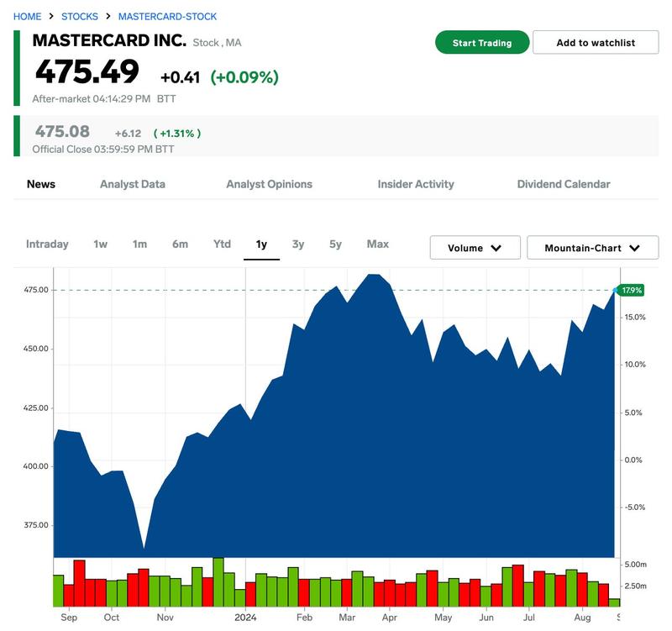This screenshot has height=631, width=672.
Task: Select the 1m chart range
Action: (x=139, y=244)
